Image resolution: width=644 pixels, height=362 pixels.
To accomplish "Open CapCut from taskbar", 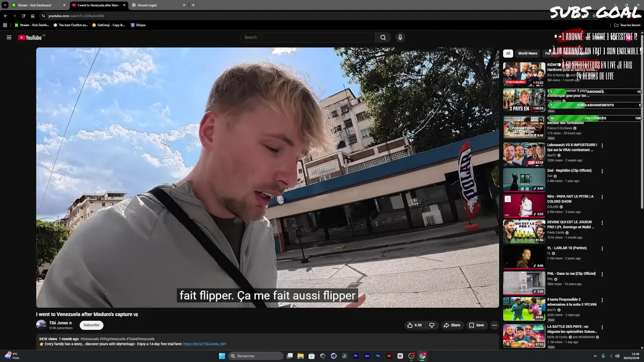I will [x=400, y=356].
